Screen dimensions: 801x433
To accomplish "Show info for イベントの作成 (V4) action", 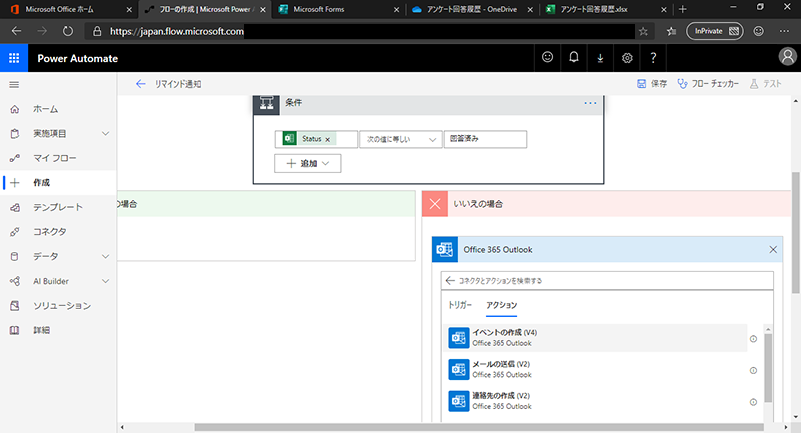I will tap(753, 339).
